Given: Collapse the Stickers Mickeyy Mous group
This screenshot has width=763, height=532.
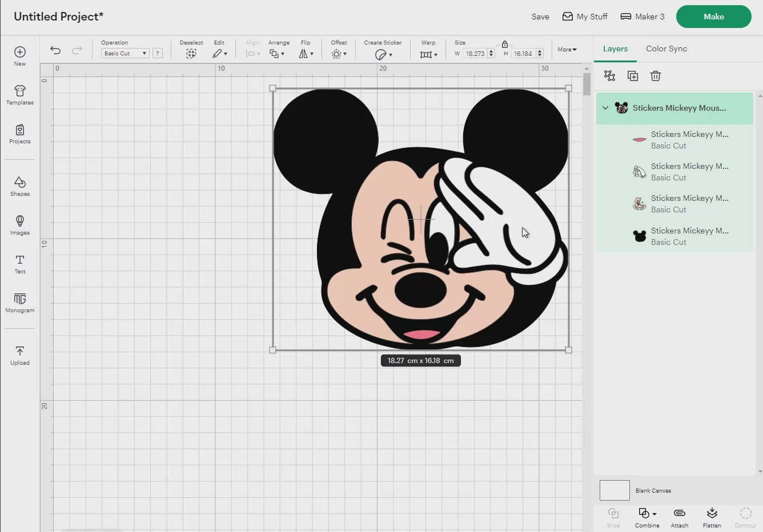Looking at the screenshot, I should tap(605, 108).
